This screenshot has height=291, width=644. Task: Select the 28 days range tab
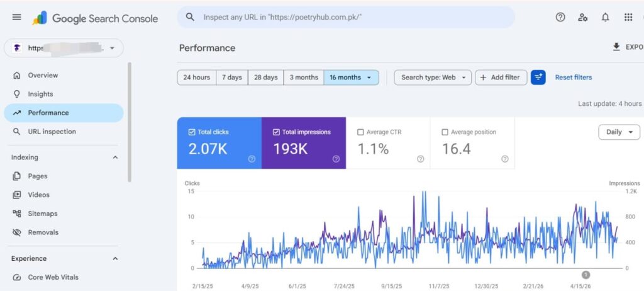(x=266, y=77)
